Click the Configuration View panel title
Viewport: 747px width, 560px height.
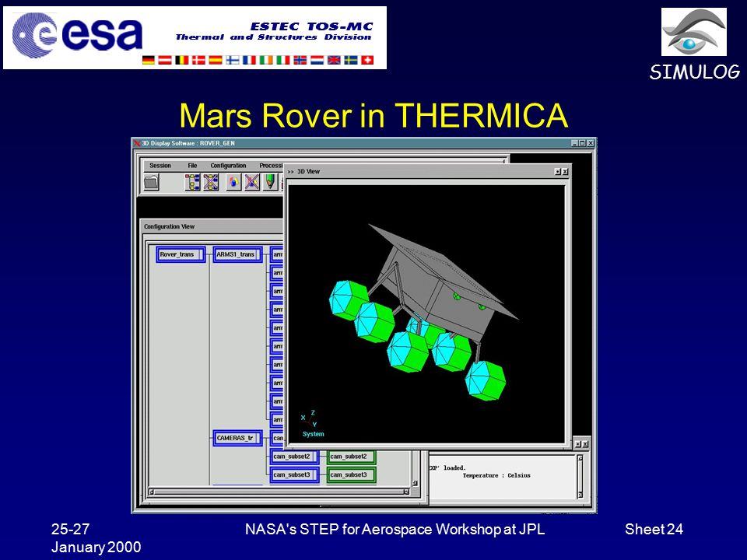169,226
